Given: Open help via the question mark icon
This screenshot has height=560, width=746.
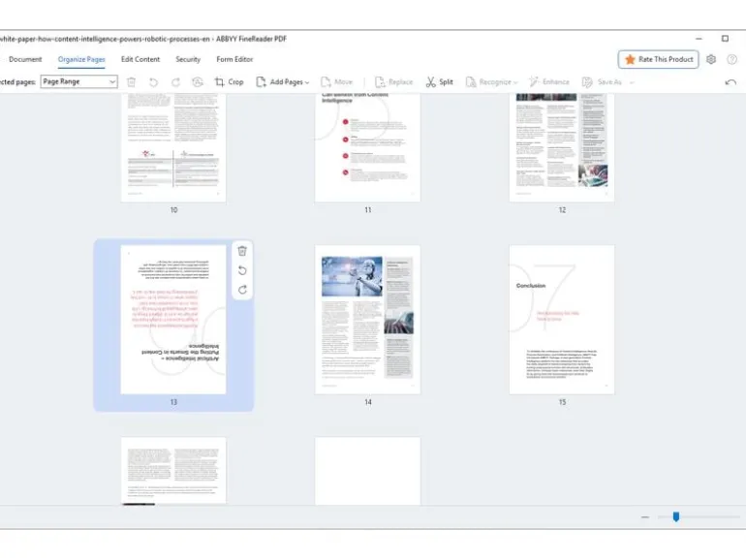Looking at the screenshot, I should (731, 59).
